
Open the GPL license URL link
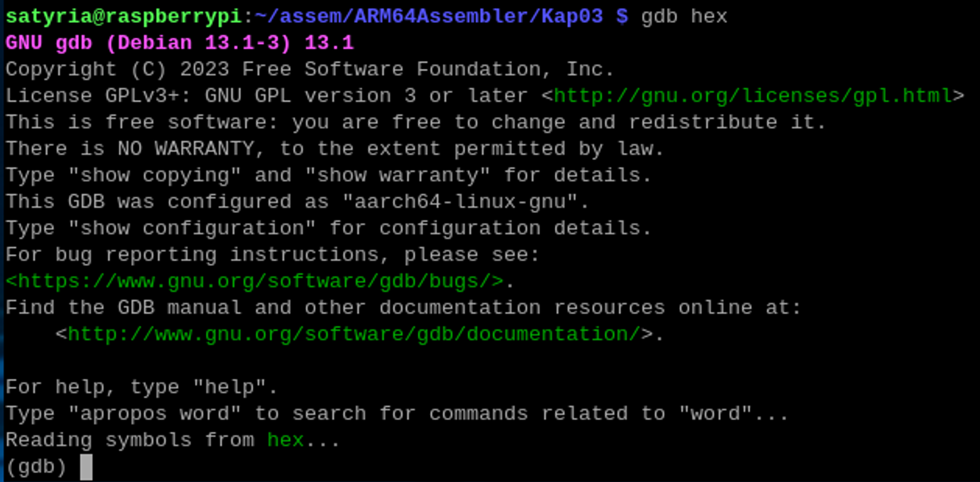click(x=752, y=96)
